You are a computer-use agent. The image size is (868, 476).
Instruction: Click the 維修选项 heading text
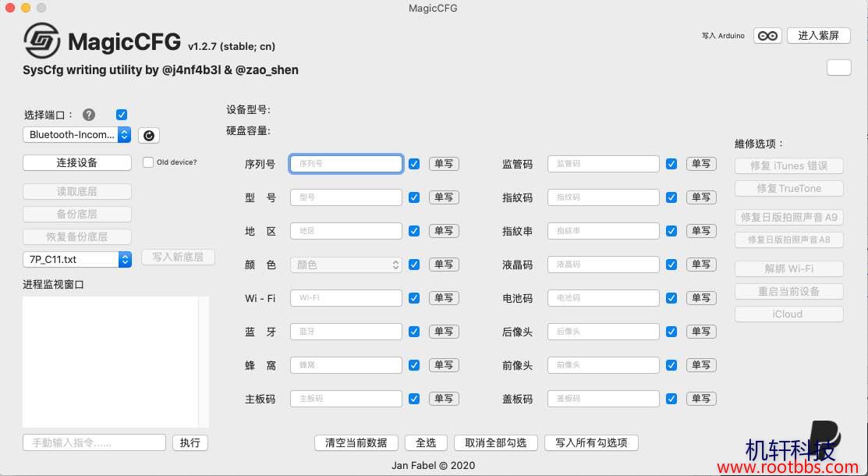pyautogui.click(x=760, y=144)
